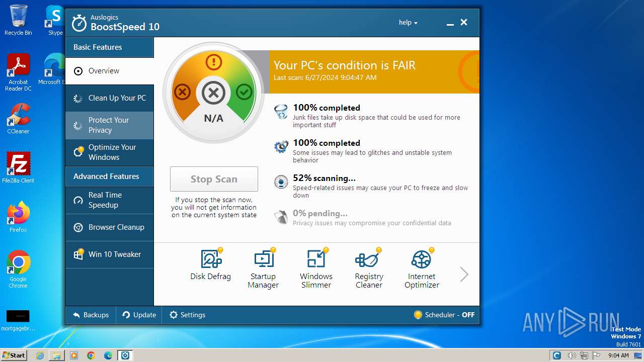Launch Startup Manager tool
644x362 pixels.
[x=263, y=269]
